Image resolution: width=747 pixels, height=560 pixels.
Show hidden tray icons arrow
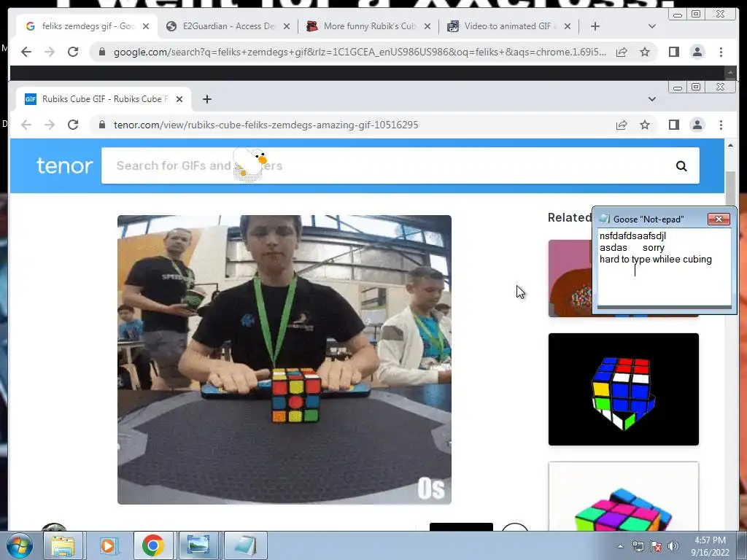coord(620,546)
